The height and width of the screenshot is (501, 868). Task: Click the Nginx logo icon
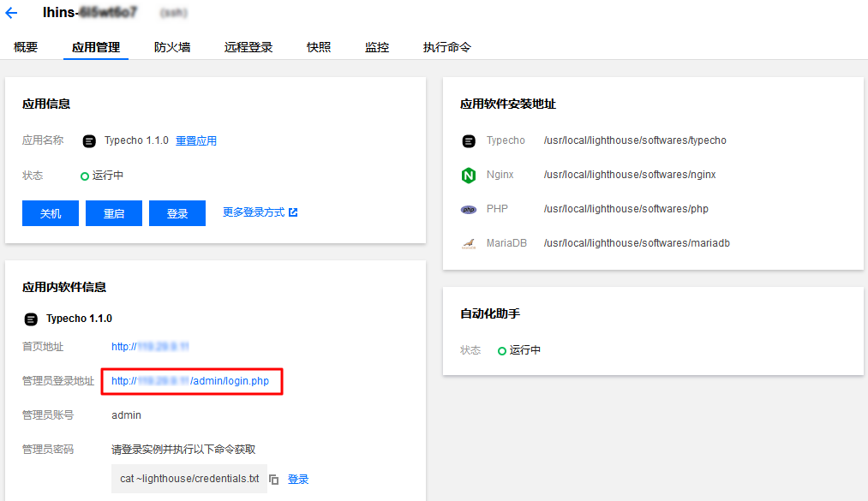[469, 175]
